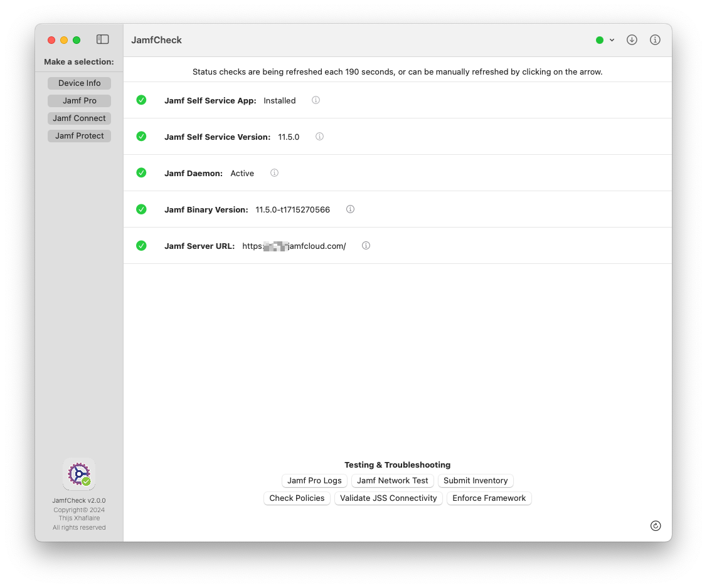707x588 pixels.
Task: Click the green zoom window button
Action: 77,40
